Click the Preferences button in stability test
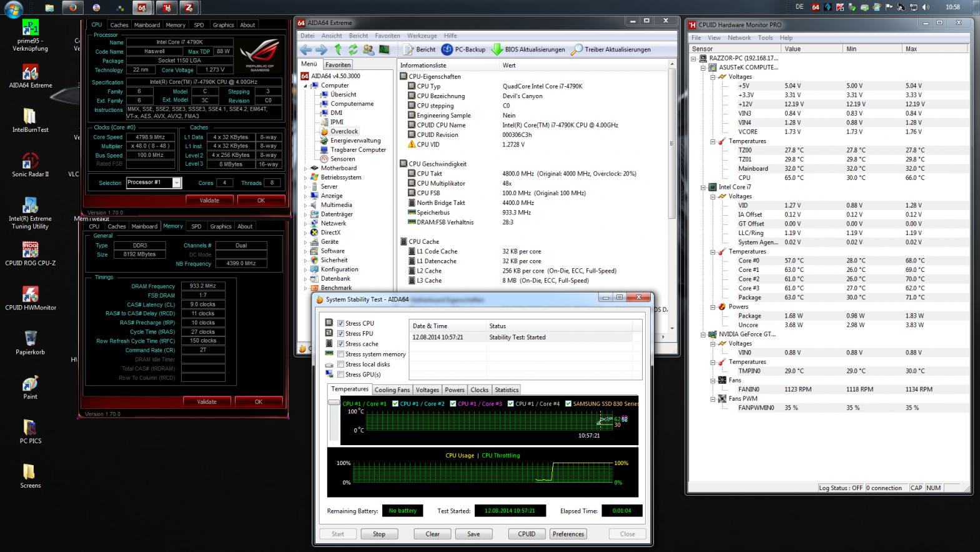The width and height of the screenshot is (980, 552). coord(568,534)
